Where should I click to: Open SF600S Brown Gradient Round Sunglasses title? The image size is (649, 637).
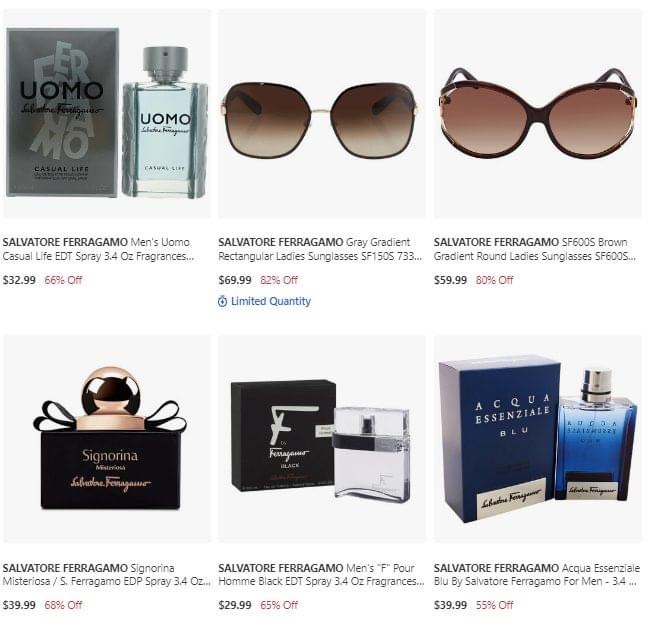point(535,249)
